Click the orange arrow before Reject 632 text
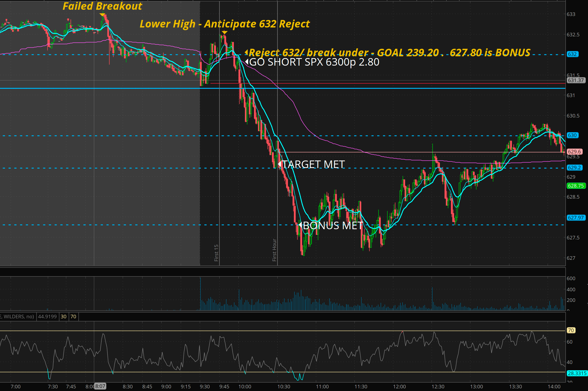The height and width of the screenshot is (391, 588). [x=246, y=52]
